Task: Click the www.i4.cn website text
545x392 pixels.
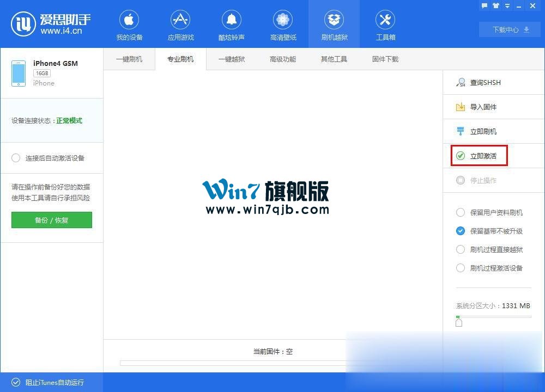Action: pyautogui.click(x=61, y=31)
